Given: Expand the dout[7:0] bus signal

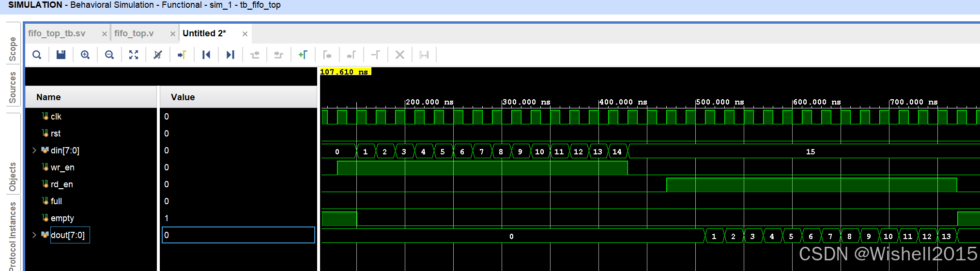Looking at the screenshot, I should (x=34, y=235).
